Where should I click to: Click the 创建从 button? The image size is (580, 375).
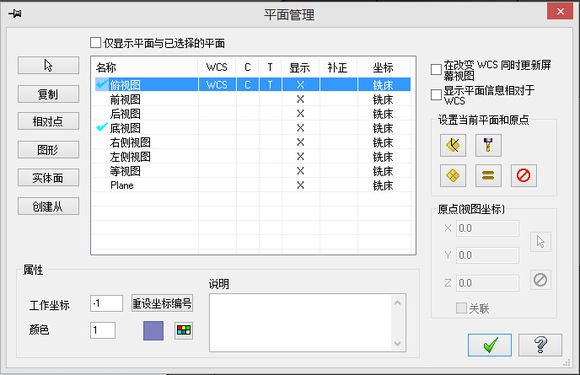coord(48,206)
